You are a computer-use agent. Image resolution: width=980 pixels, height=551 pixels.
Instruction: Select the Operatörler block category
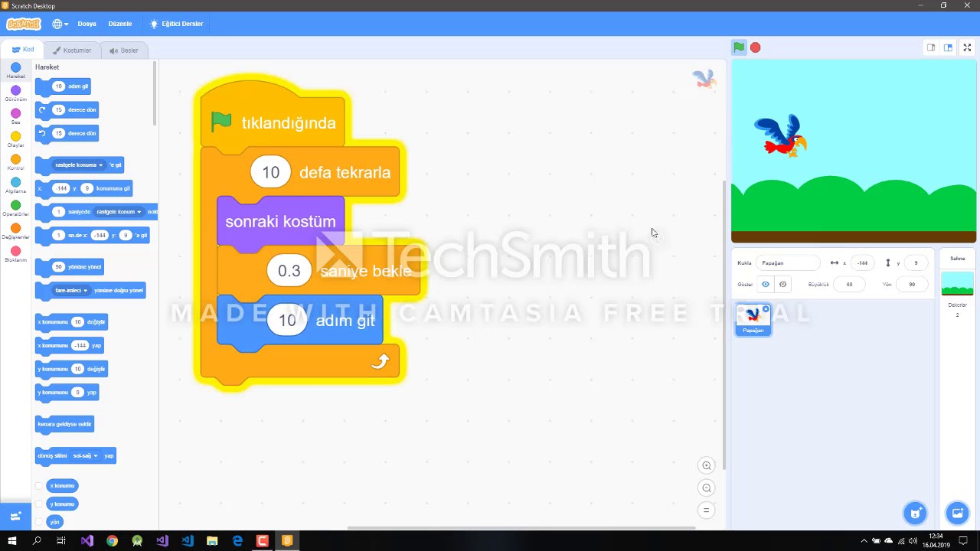click(x=15, y=208)
